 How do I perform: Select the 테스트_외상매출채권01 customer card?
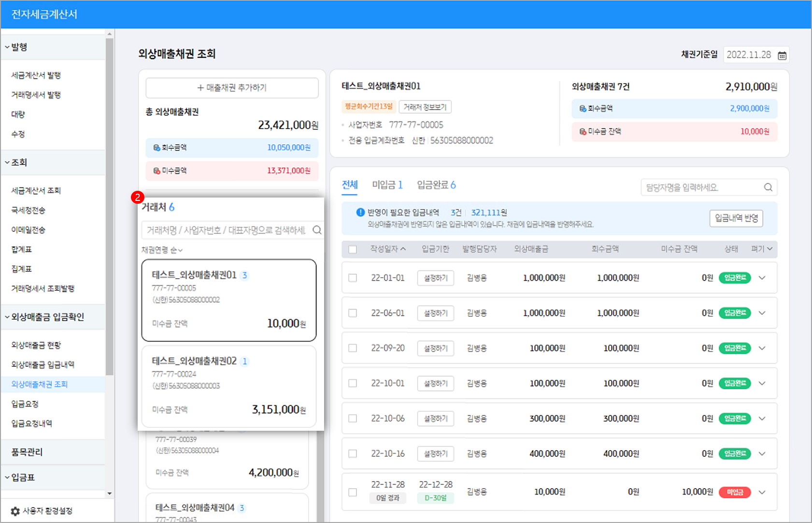click(x=229, y=300)
